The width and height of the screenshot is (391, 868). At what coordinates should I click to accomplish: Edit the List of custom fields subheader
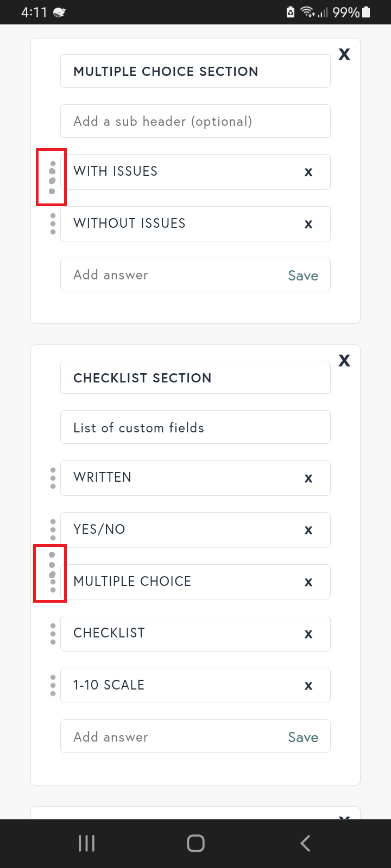coord(195,427)
